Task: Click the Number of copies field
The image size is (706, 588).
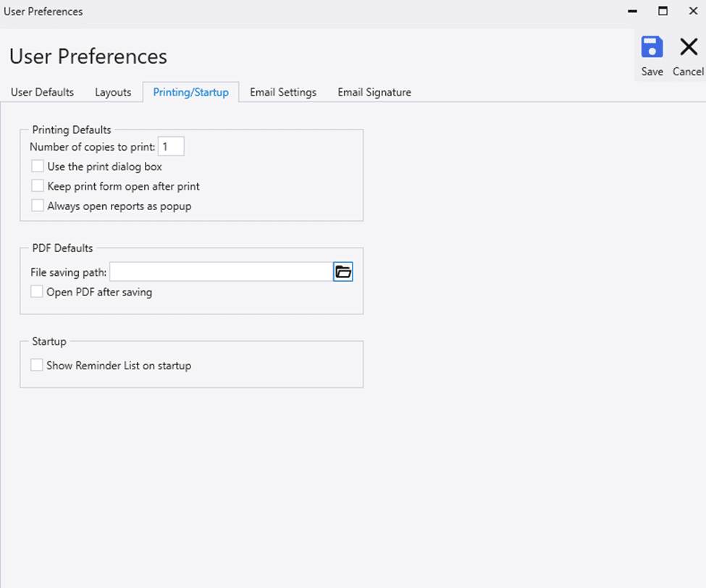Action: click(x=171, y=146)
